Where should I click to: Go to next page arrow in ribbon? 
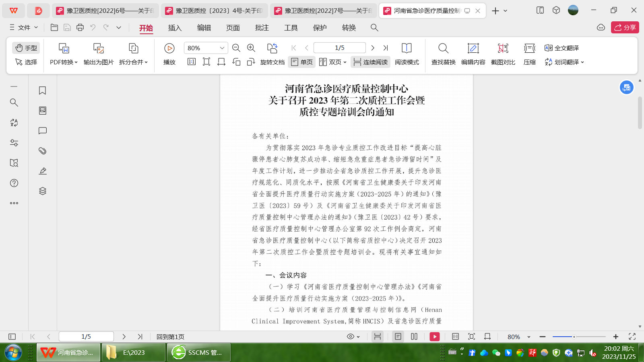point(373,48)
